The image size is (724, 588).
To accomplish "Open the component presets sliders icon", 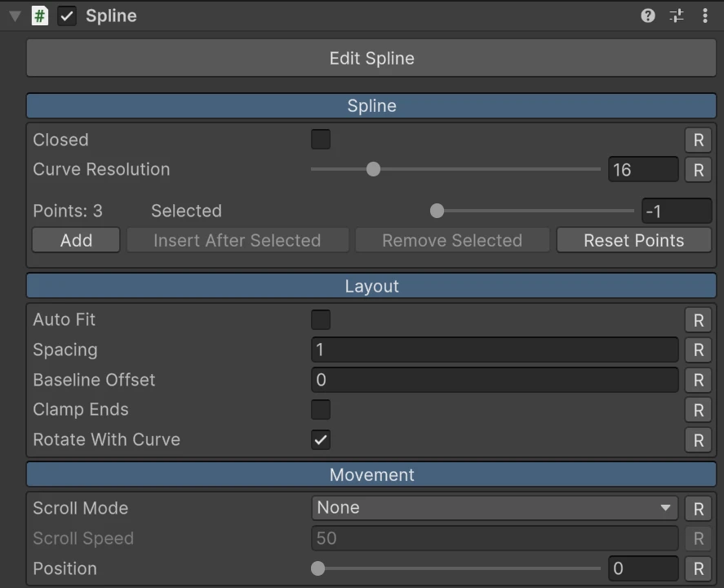I will (677, 16).
